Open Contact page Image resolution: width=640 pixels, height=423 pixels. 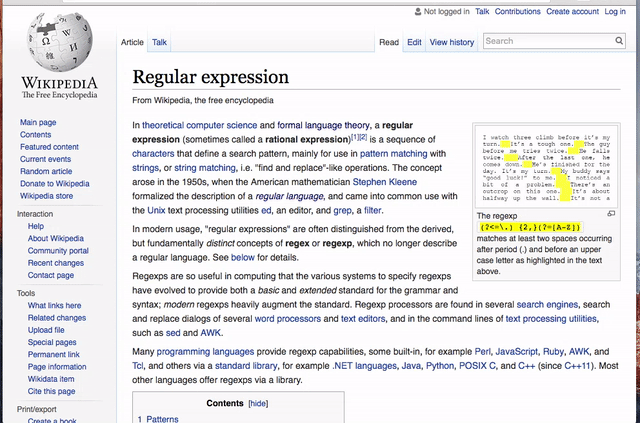[51, 275]
